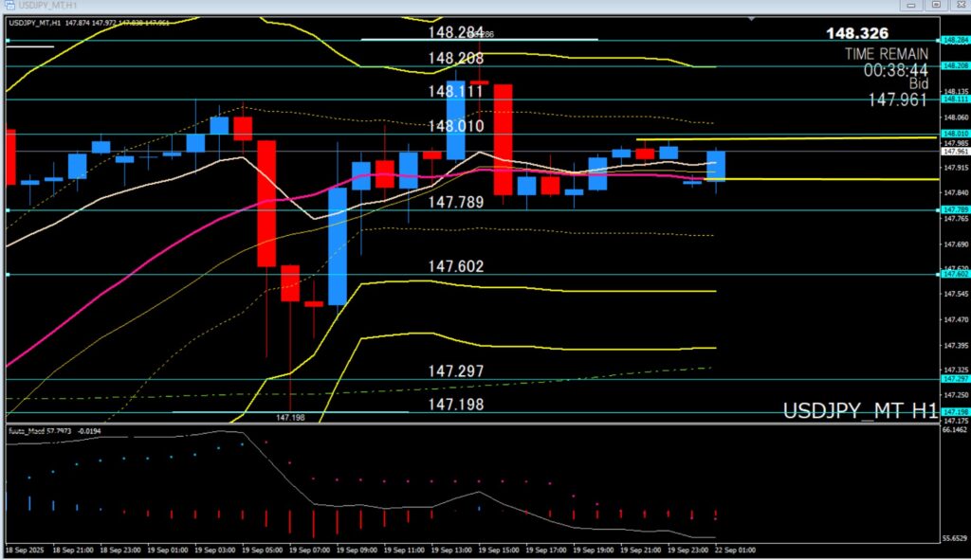Image resolution: width=971 pixels, height=560 pixels.
Task: Click the fuuta_Macd indicator label
Action: click(x=52, y=431)
